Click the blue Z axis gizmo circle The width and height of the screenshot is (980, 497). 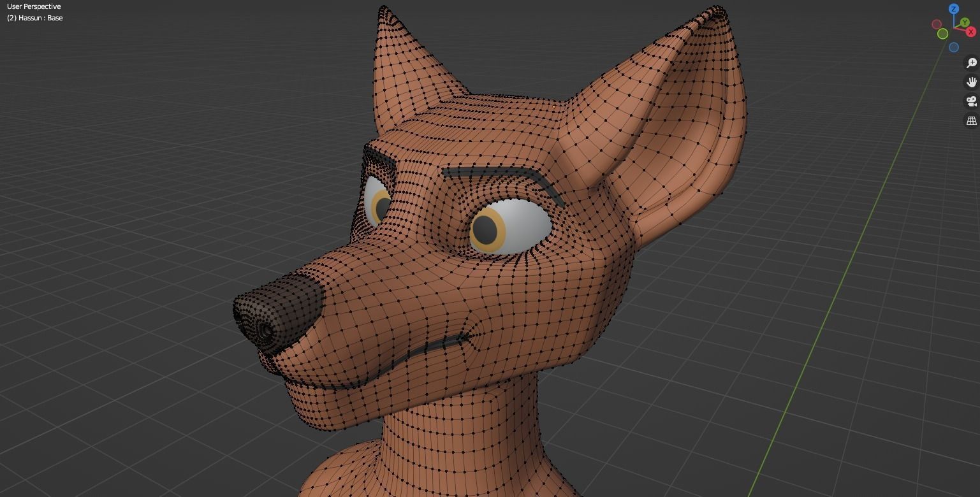pos(954,9)
